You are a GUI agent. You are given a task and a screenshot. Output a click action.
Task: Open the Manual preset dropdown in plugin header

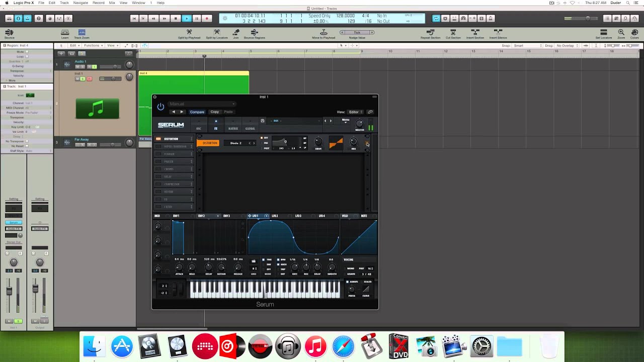201,104
